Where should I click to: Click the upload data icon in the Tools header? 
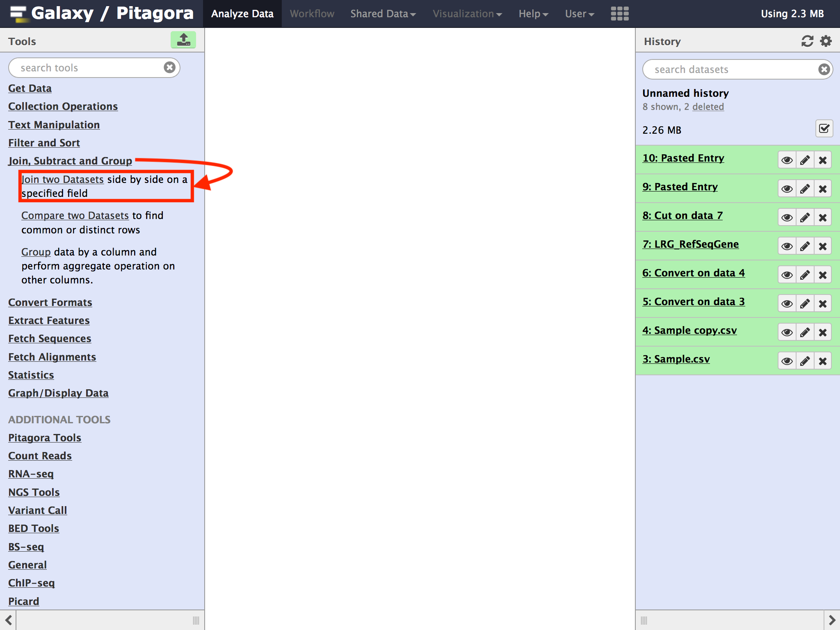183,40
